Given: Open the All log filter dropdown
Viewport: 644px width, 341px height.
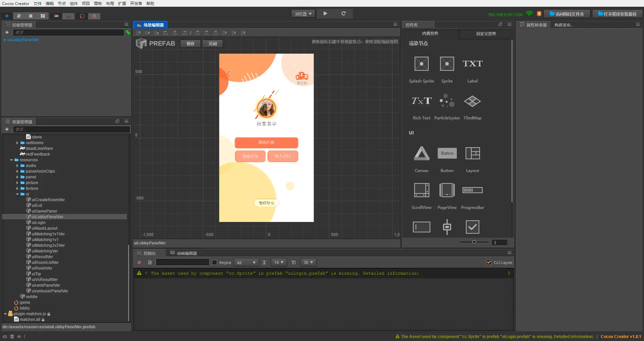Looking at the screenshot, I should 246,263.
